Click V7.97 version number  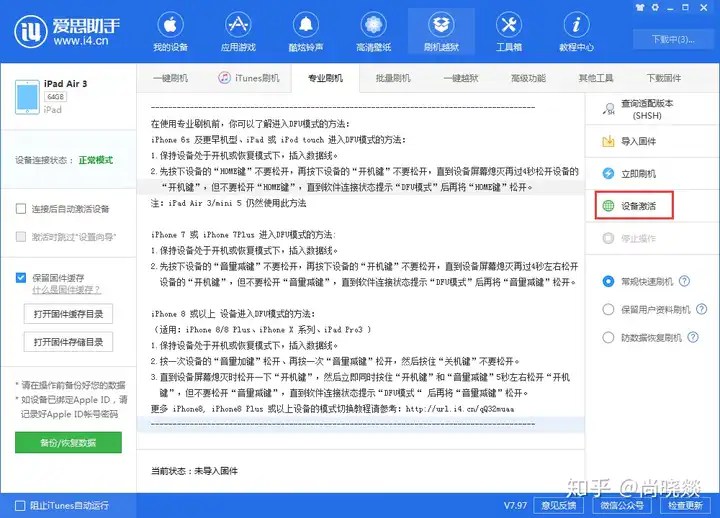pos(515,506)
